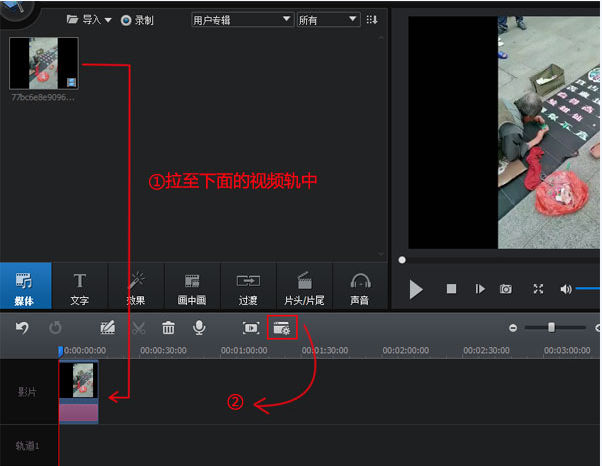The image size is (602, 466).
Task: Play the video preview
Action: (x=416, y=289)
